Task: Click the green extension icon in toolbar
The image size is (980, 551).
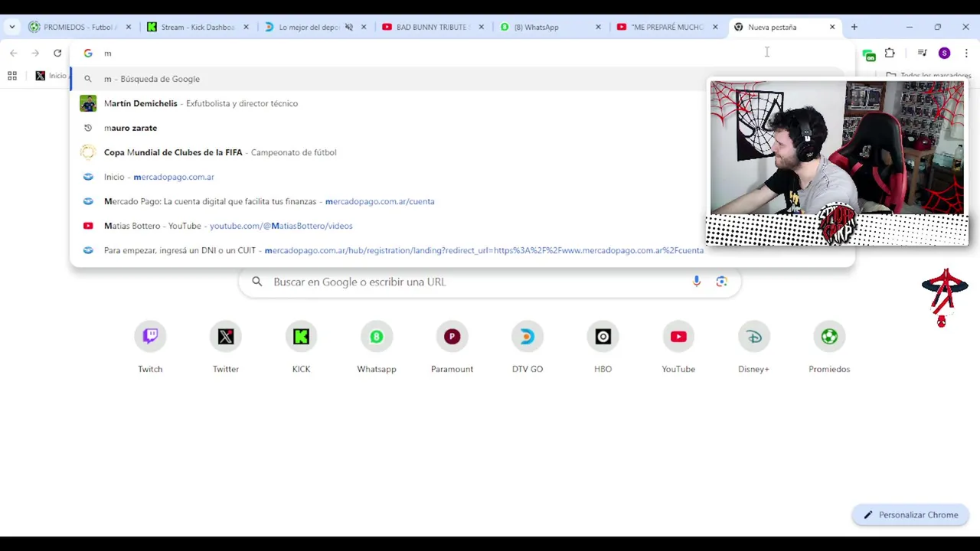Action: pyautogui.click(x=868, y=54)
